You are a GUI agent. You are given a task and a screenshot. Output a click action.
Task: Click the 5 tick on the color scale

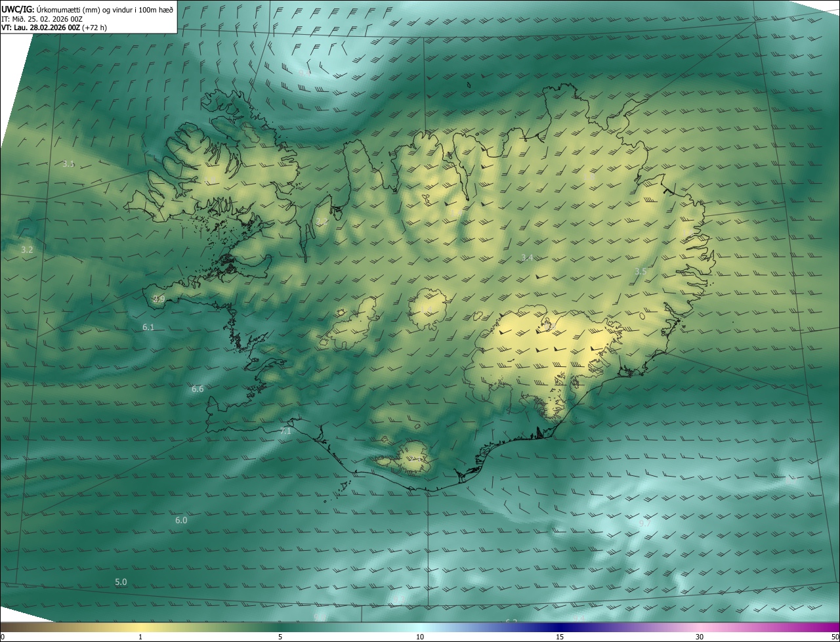click(280, 637)
